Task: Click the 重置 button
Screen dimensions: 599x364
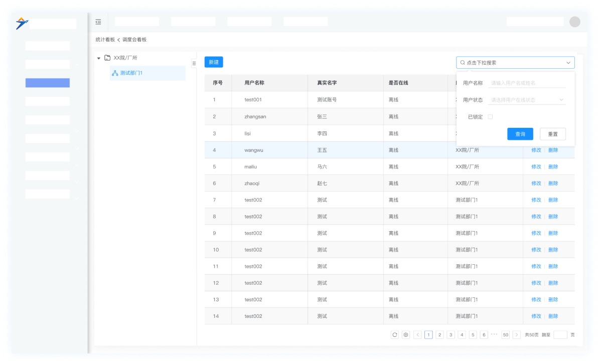Action: [553, 134]
